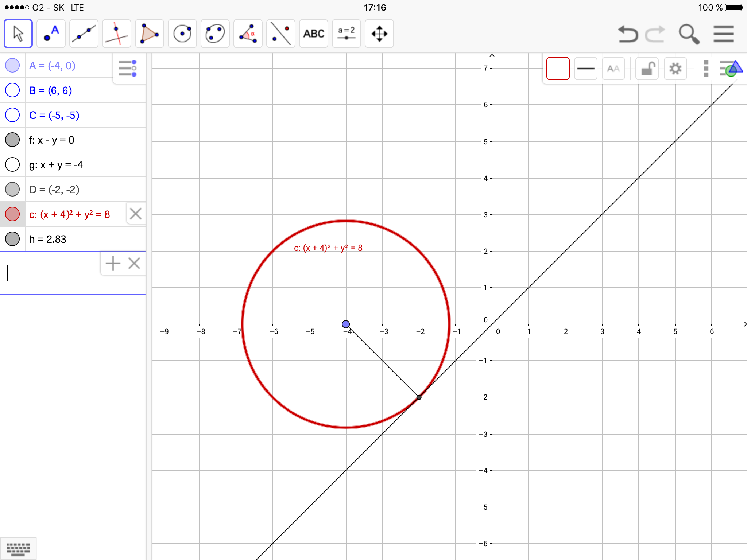Select the A = (-4, 0) row
Screen dimensions: 747x560
pos(73,66)
